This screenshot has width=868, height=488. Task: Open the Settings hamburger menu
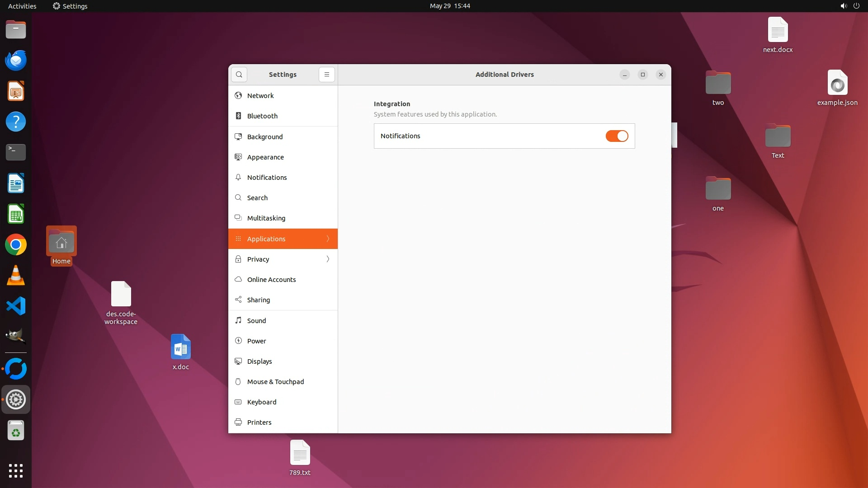coord(326,75)
